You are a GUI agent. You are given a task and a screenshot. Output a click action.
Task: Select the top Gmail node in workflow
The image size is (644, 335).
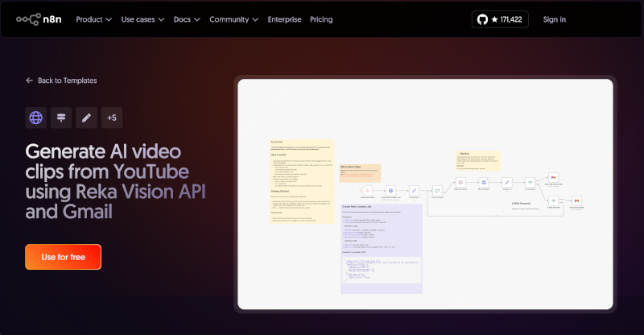tap(552, 177)
